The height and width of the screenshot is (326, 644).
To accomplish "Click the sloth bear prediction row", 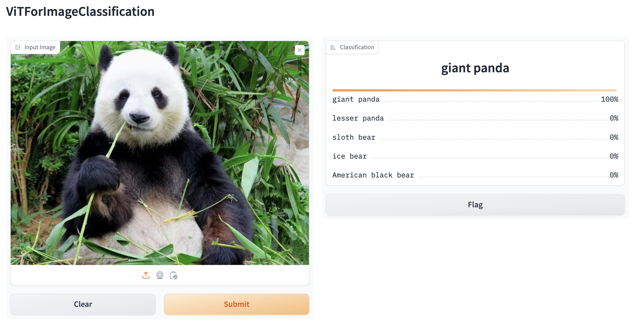I will (354, 137).
